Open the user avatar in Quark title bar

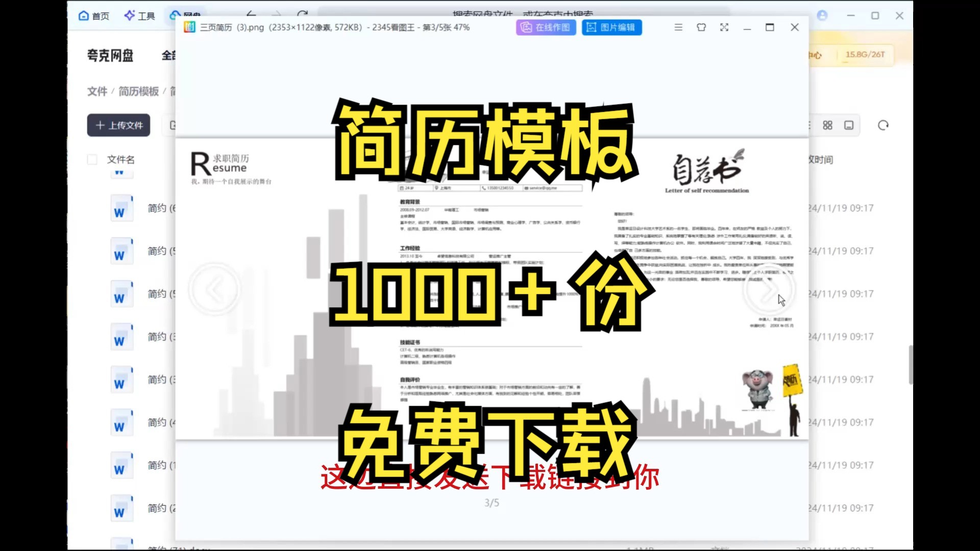click(822, 16)
